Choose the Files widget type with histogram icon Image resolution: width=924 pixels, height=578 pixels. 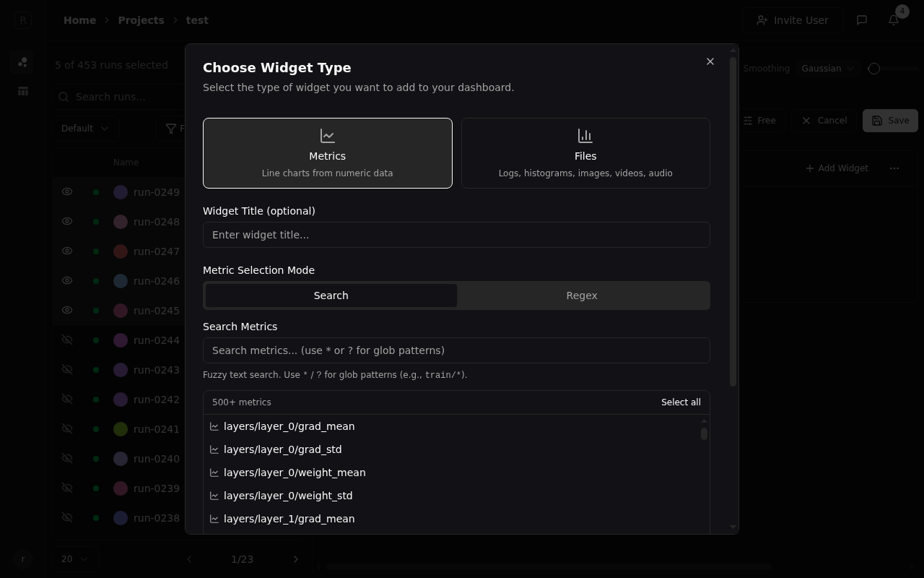[585, 152]
